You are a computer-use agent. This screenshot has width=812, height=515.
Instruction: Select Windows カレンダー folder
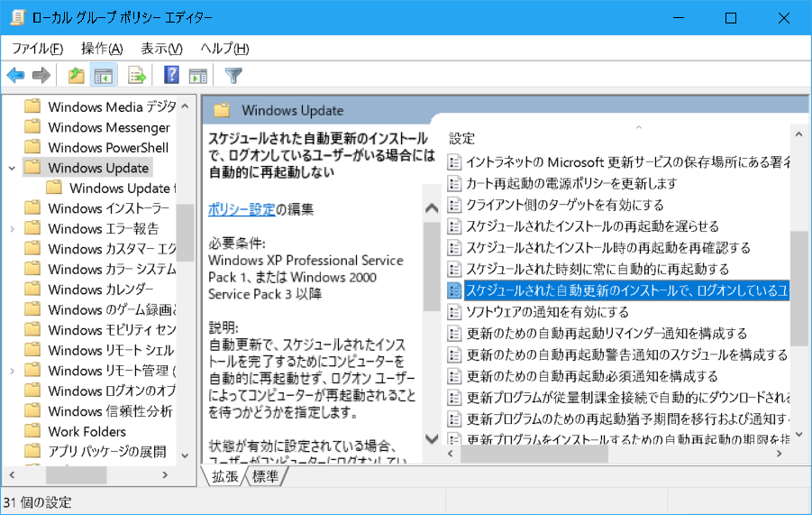101,290
